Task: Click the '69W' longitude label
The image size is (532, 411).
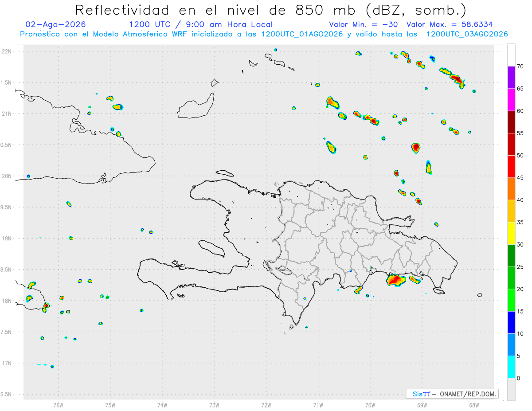Action: [422, 405]
